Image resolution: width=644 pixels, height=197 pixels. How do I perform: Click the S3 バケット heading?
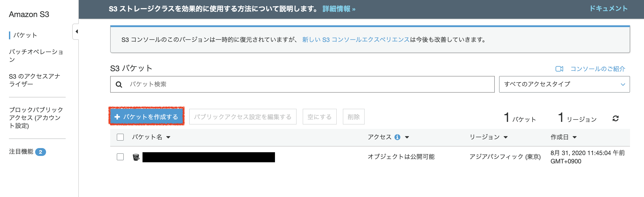tap(131, 68)
